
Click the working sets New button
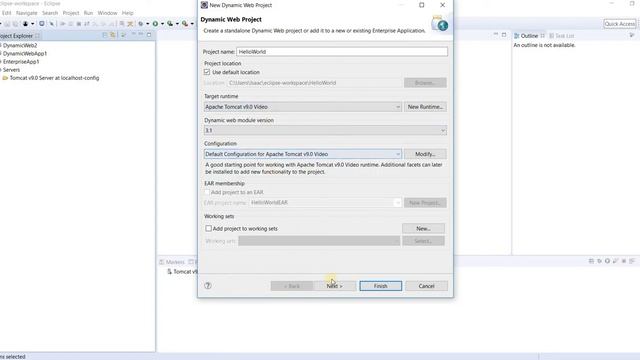point(423,229)
